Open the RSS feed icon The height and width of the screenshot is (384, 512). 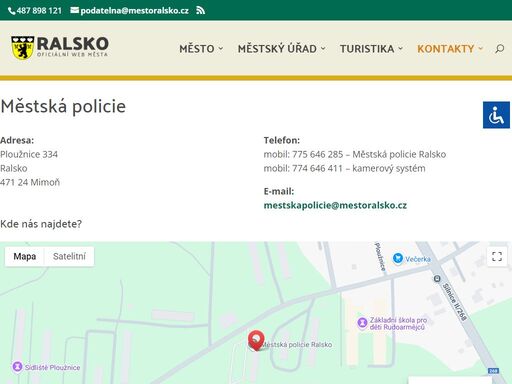point(200,11)
